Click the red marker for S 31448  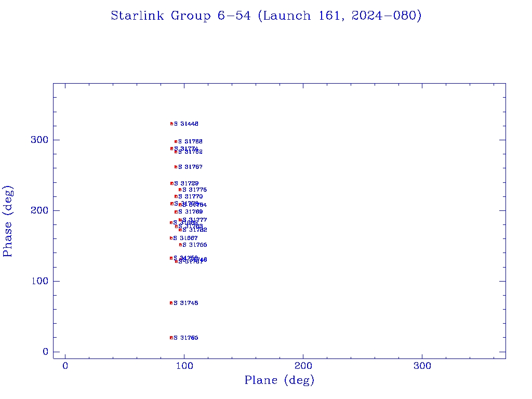[x=171, y=124]
